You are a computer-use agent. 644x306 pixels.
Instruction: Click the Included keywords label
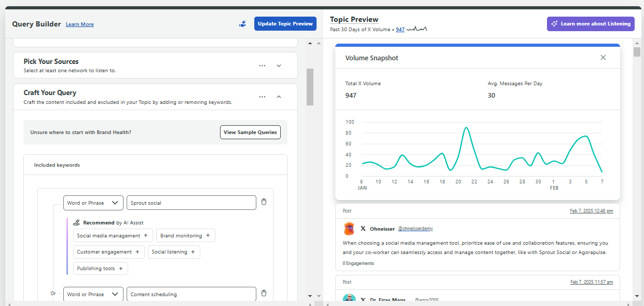tap(57, 165)
